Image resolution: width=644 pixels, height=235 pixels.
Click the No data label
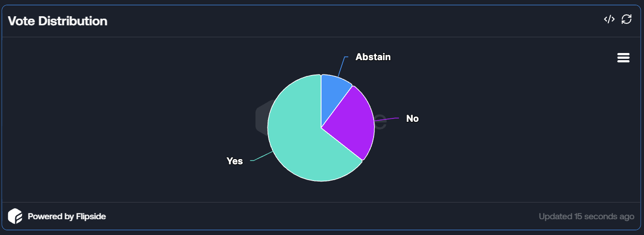412,118
